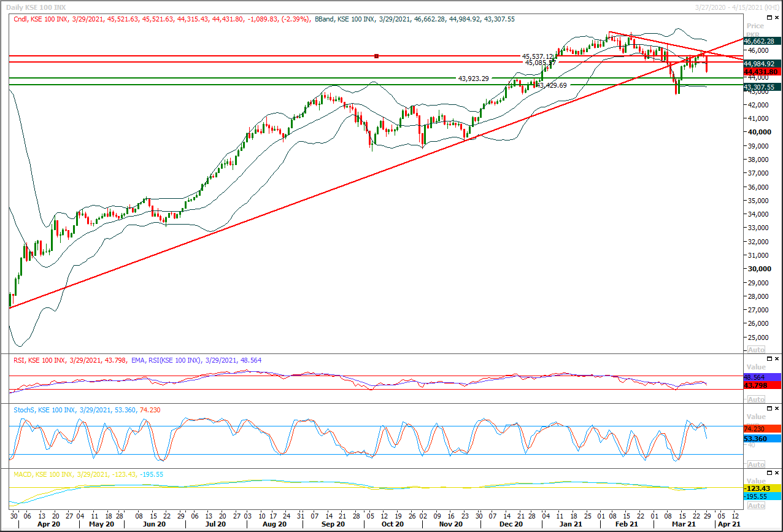Viewport: 783px width, 532px height.
Task: Click Auto scale on RSI axis
Action: coord(755,399)
